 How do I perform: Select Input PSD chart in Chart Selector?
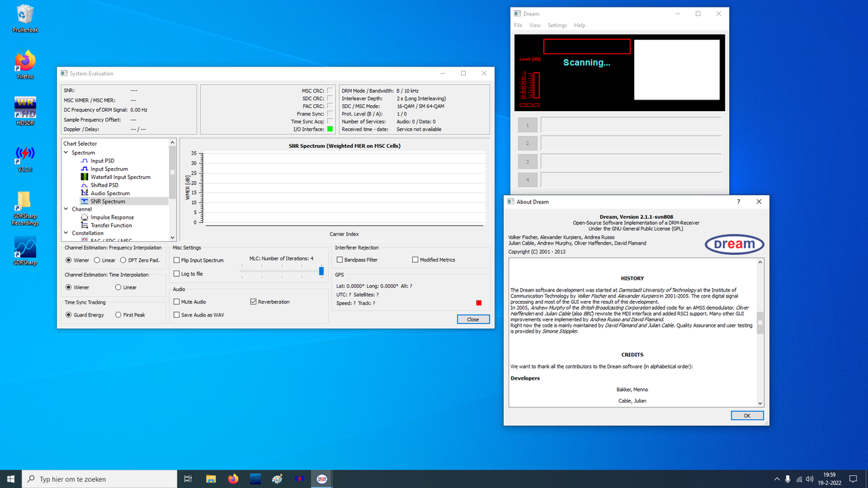pyautogui.click(x=102, y=161)
